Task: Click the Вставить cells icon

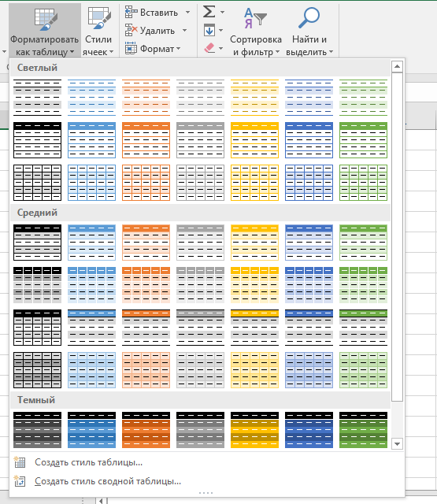Action: (x=131, y=13)
